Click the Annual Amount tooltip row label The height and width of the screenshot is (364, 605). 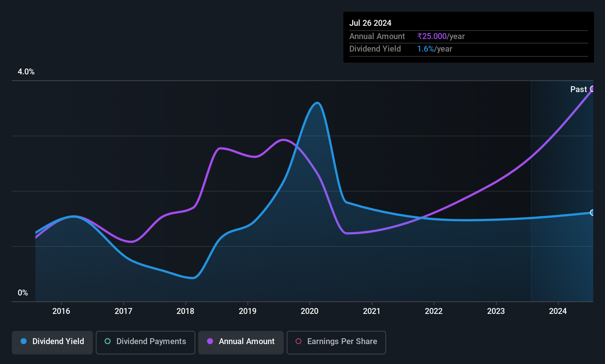[377, 36]
